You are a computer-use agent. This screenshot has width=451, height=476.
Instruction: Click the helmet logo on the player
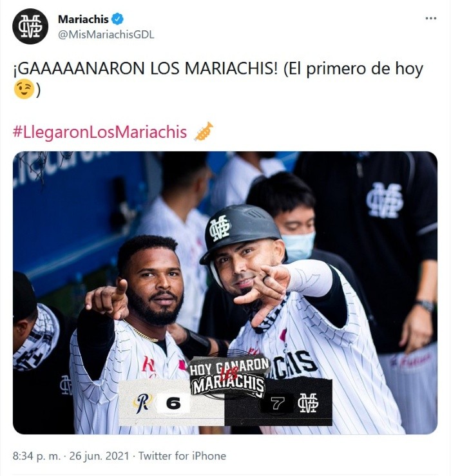point(220,229)
